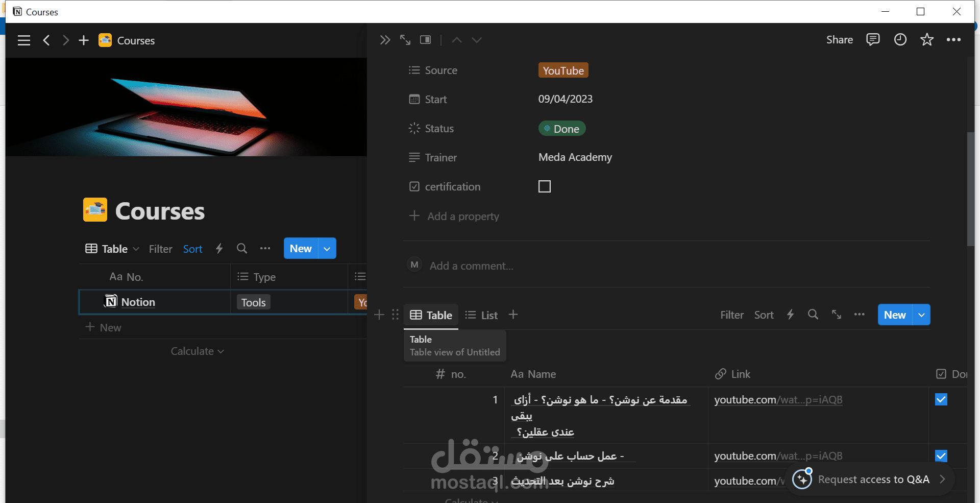Toggle the certification checkbox
Viewport: 980px width, 503px height.
coord(545,186)
